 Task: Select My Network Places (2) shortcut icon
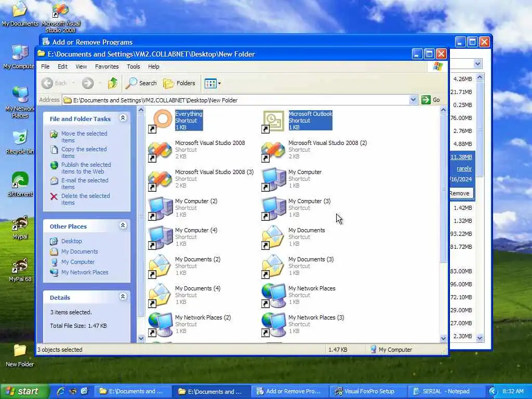[160, 325]
